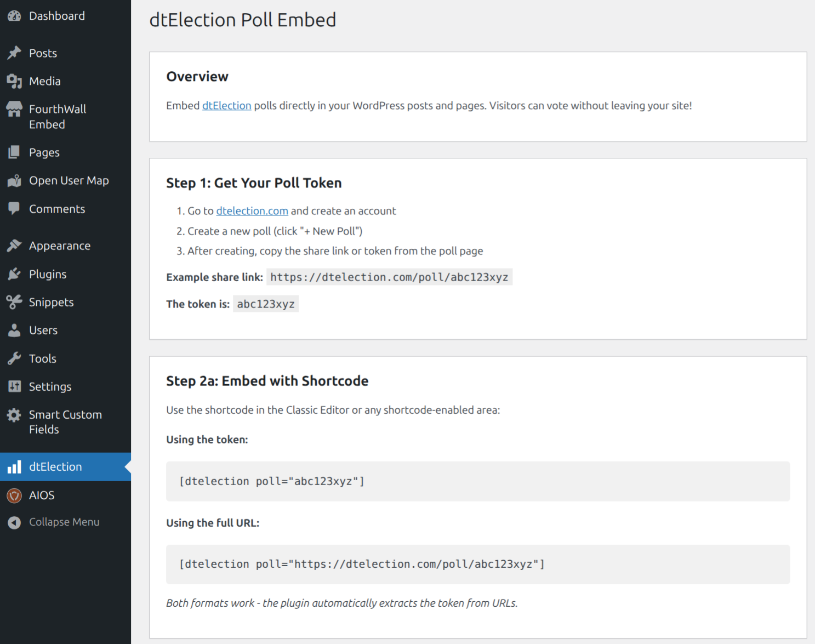Click the Plugins icon in the sidebar
The image size is (815, 644).
[14, 273]
